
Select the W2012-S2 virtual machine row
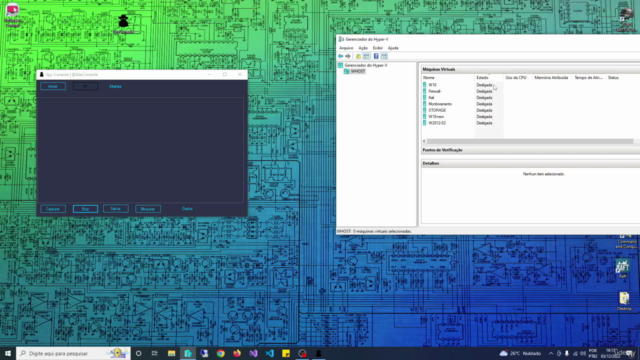[x=530, y=123]
